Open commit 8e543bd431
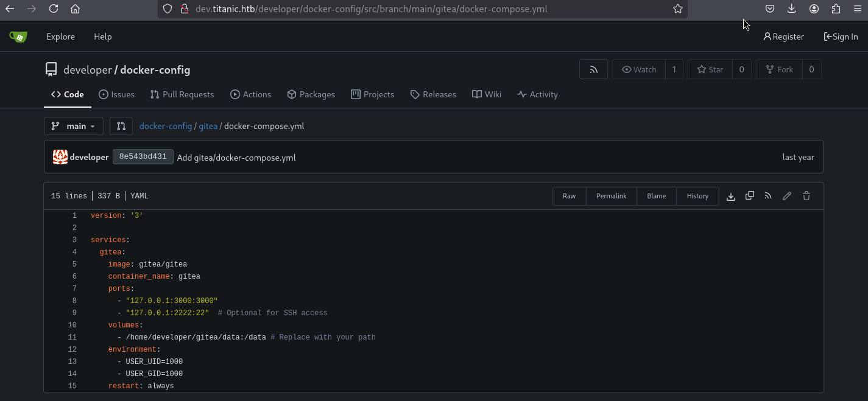Image resolution: width=868 pixels, height=401 pixels. [143, 156]
